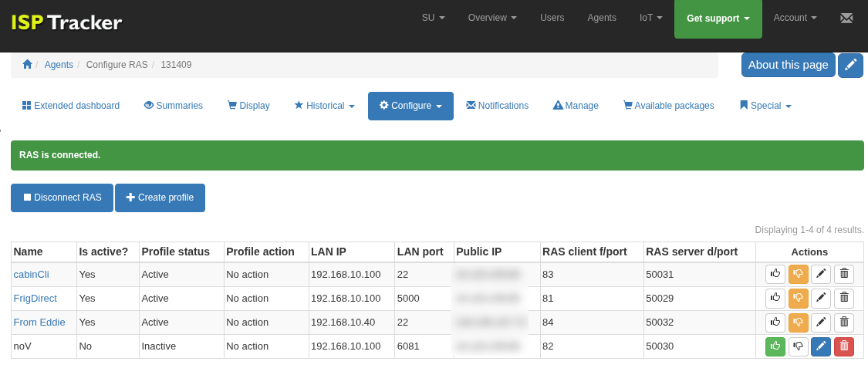Expand the Historical dropdown
The image size is (868, 375).
[x=324, y=106]
